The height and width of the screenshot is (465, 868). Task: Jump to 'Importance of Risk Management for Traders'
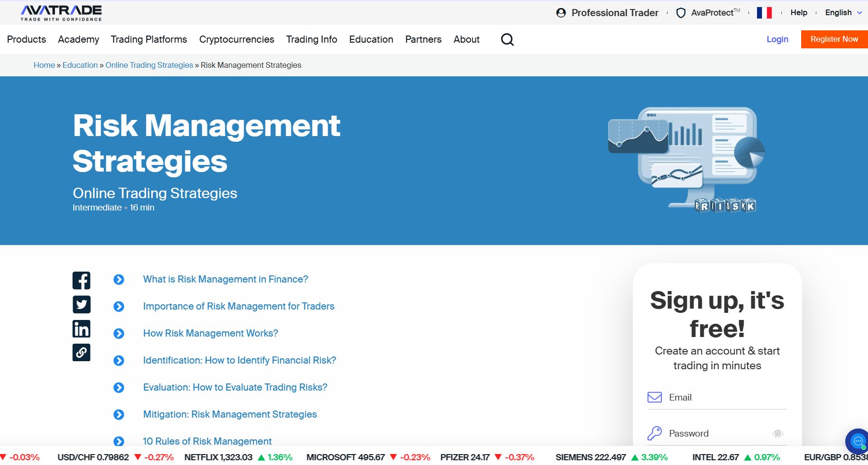pos(239,306)
